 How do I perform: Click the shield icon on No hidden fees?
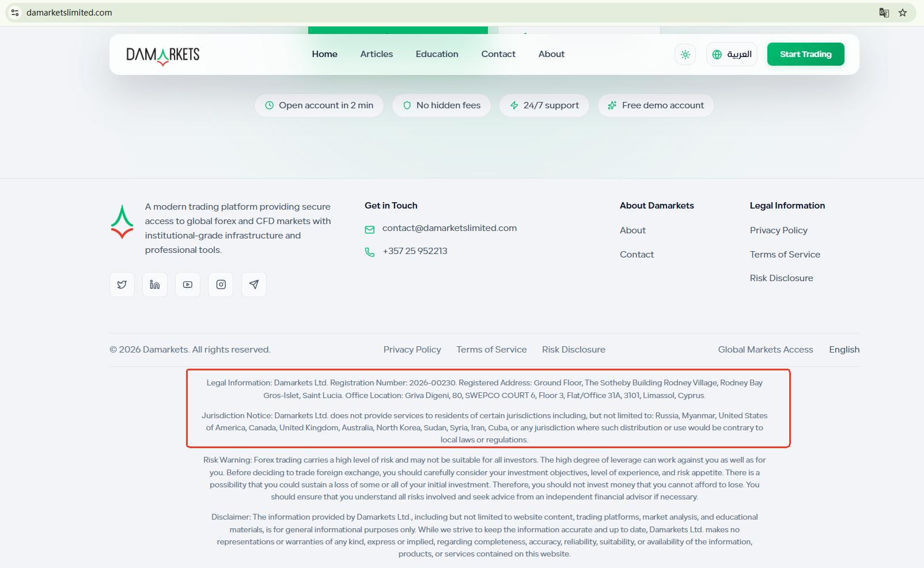(407, 105)
